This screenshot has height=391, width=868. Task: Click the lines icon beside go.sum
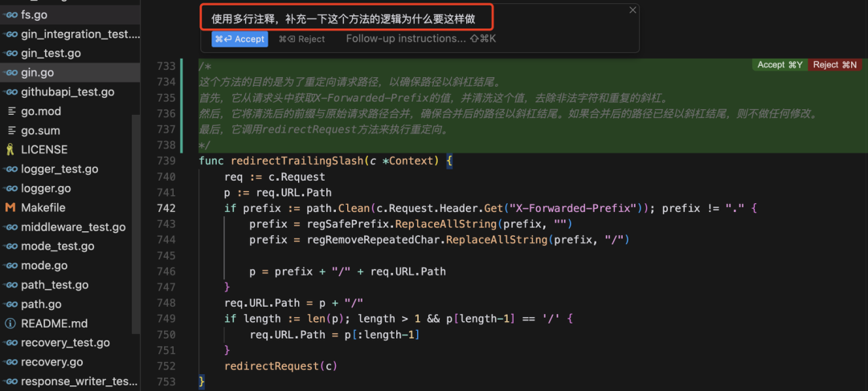(x=11, y=131)
